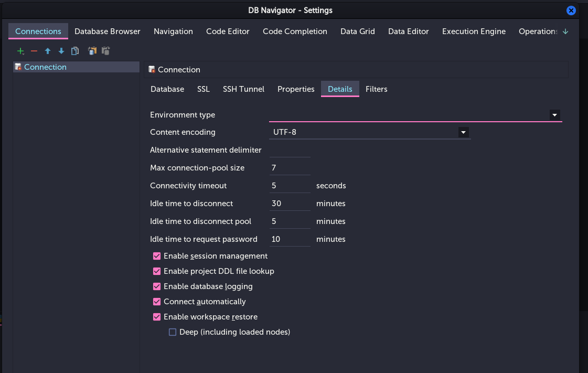The width and height of the screenshot is (588, 373).
Task: Click the green plus add connection icon
Action: (x=20, y=51)
